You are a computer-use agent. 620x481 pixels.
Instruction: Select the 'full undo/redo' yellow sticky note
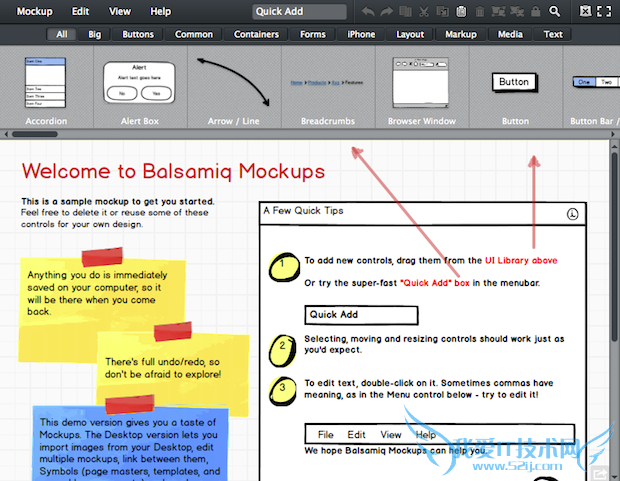pos(173,372)
